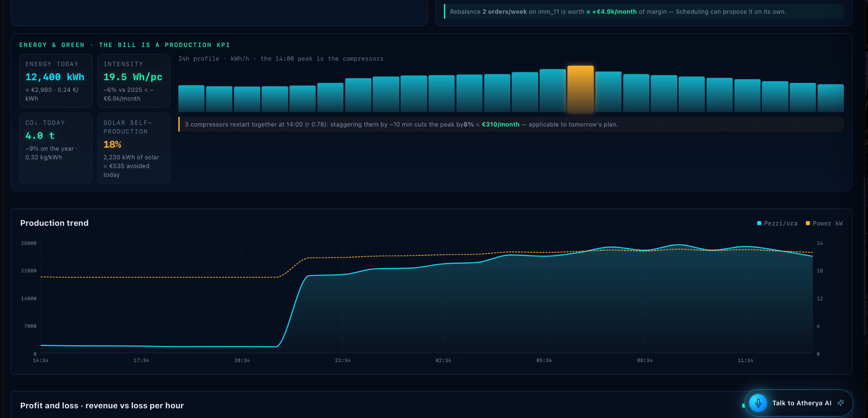Image resolution: width=868 pixels, height=418 pixels.
Task: Click the 2,230 kWh of solar text
Action: pyautogui.click(x=131, y=158)
